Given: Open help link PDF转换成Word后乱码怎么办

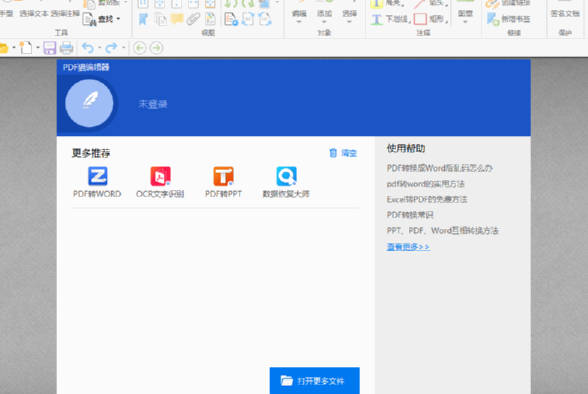Looking at the screenshot, I should point(440,168).
